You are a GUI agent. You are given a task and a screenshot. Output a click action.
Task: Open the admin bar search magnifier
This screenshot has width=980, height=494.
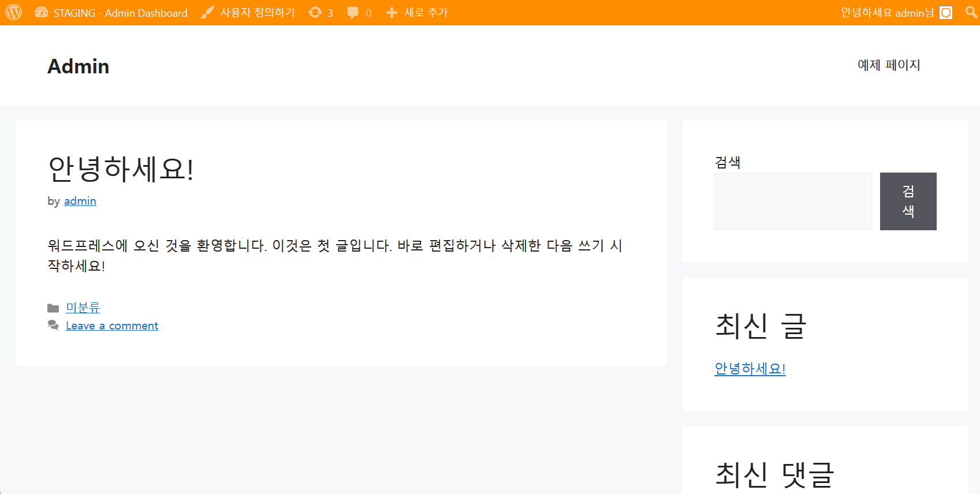pos(971,12)
